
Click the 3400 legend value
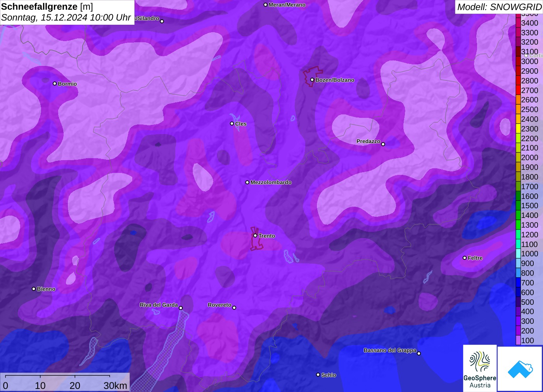(529, 23)
